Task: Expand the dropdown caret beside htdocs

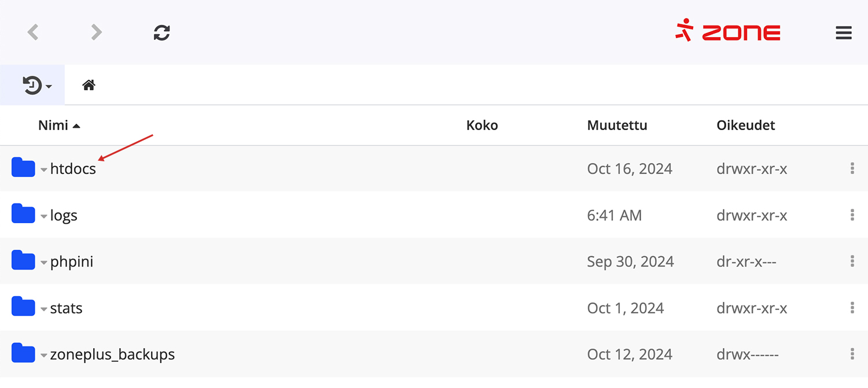Action: [x=44, y=171]
